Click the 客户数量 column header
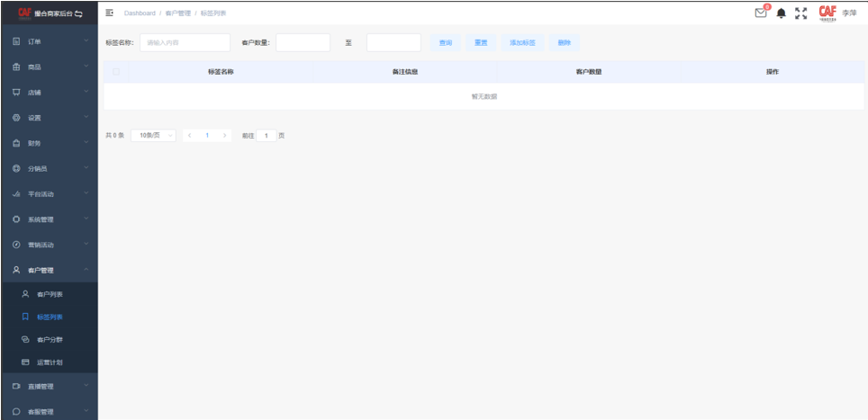The width and height of the screenshot is (868, 420). pyautogui.click(x=589, y=72)
